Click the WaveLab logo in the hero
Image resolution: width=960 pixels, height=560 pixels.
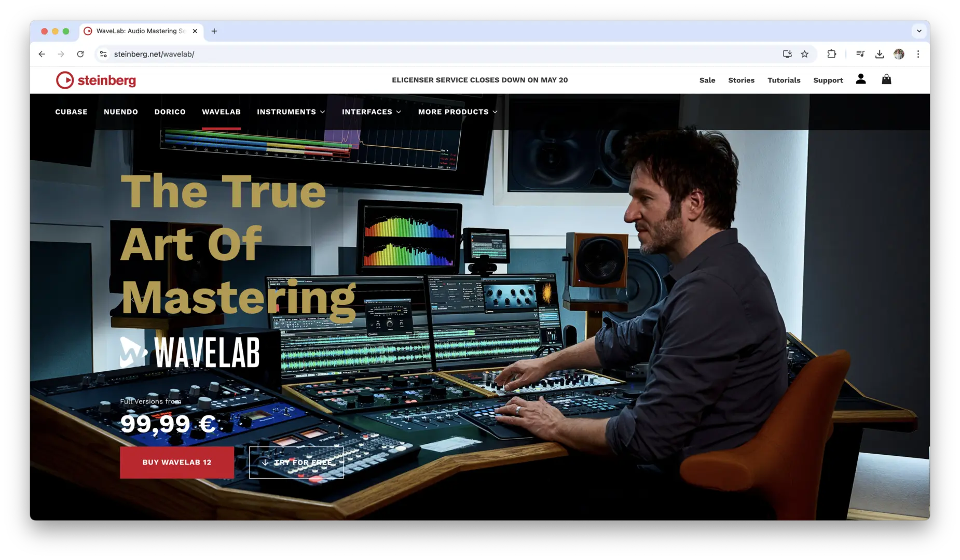click(190, 353)
